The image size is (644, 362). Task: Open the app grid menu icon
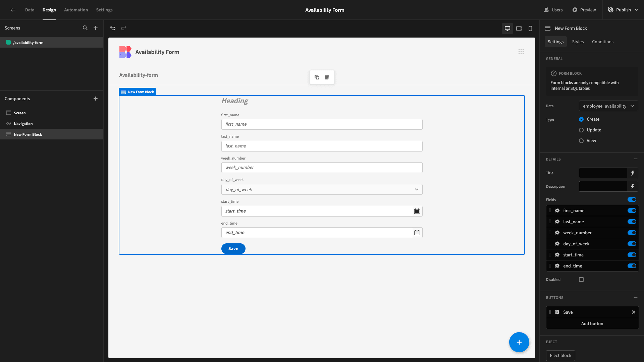[521, 52]
